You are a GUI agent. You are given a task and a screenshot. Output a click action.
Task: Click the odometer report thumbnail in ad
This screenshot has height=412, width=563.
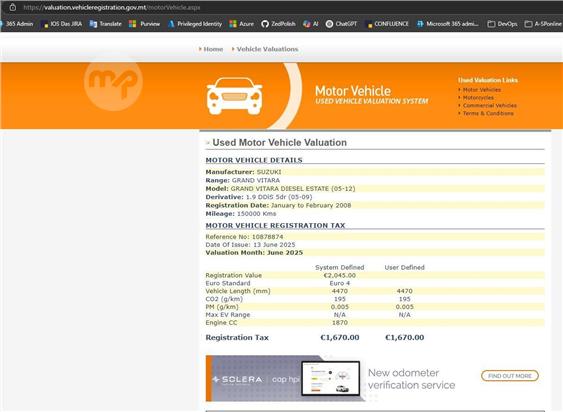330,378
